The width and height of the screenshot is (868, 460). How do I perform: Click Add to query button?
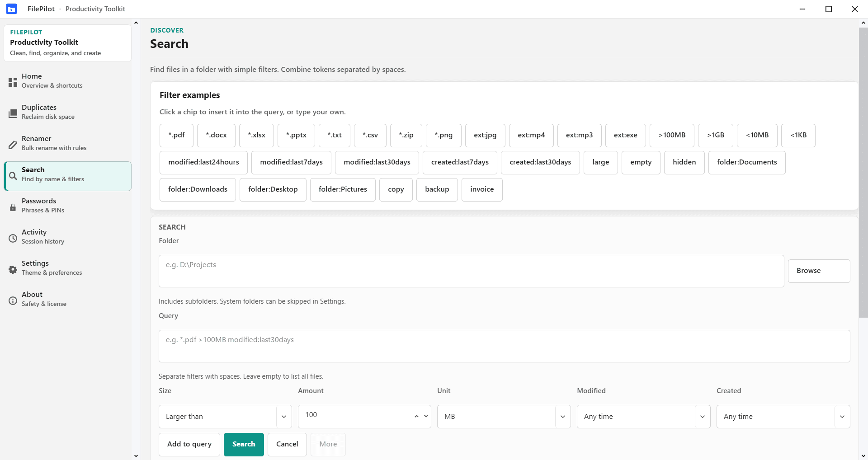click(x=189, y=445)
